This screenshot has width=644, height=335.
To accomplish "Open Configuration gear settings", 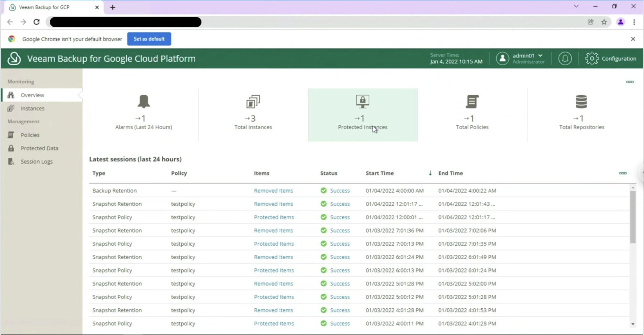I will tap(611, 59).
